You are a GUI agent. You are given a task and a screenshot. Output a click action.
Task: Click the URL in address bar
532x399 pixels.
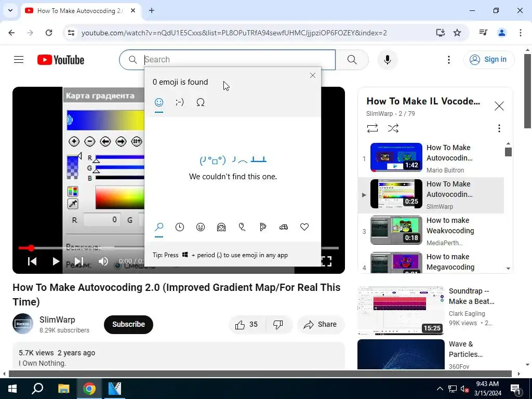point(234,33)
